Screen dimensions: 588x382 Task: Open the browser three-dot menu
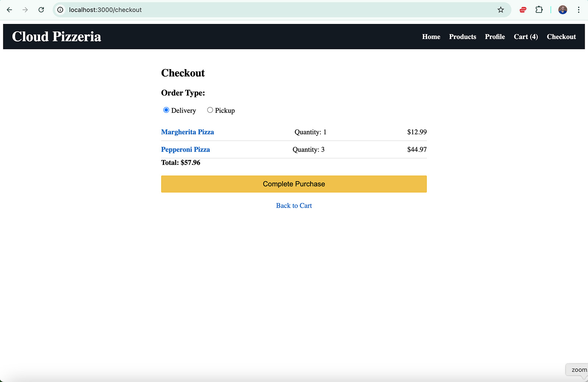click(x=579, y=10)
